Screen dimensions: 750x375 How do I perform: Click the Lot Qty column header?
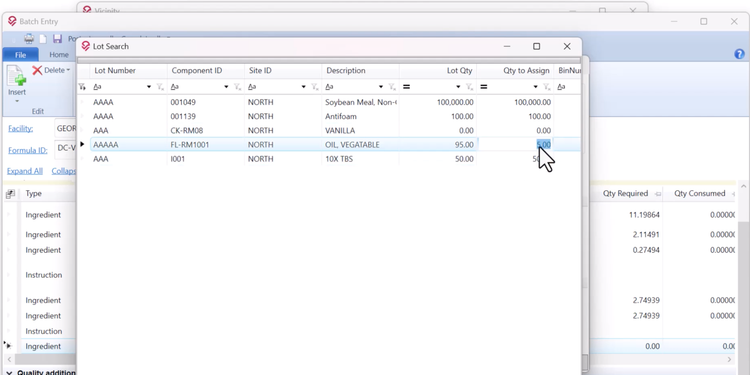438,71
